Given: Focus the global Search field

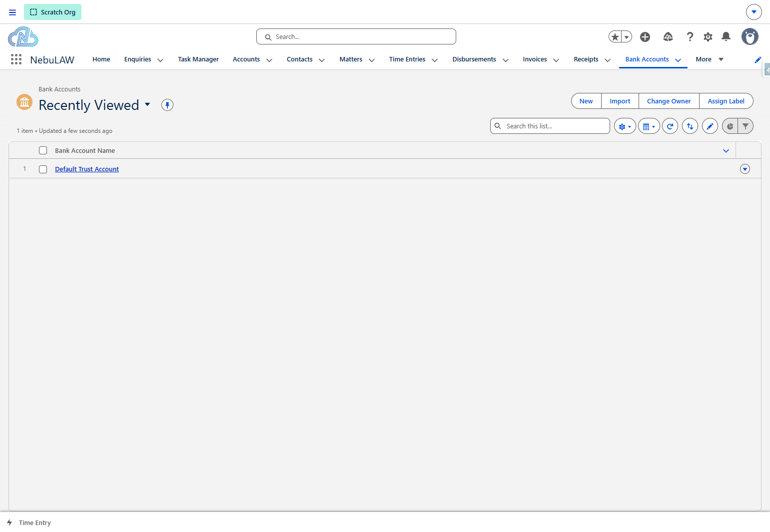Looking at the screenshot, I should (356, 36).
